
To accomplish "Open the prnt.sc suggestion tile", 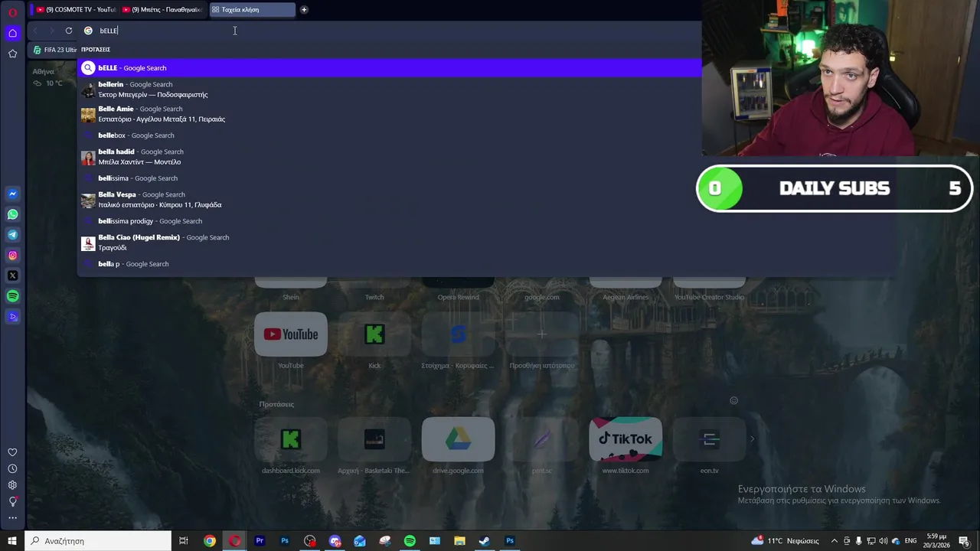I will coord(542,439).
